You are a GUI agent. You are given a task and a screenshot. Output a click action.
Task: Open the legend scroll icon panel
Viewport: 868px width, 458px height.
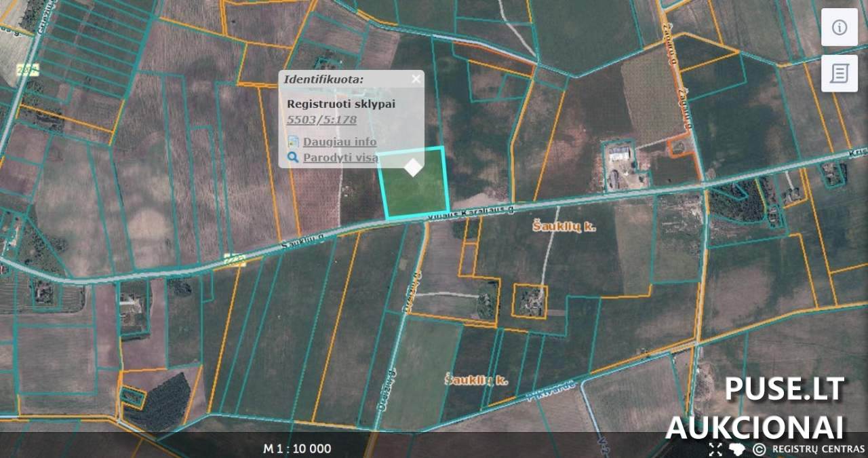pyautogui.click(x=840, y=73)
